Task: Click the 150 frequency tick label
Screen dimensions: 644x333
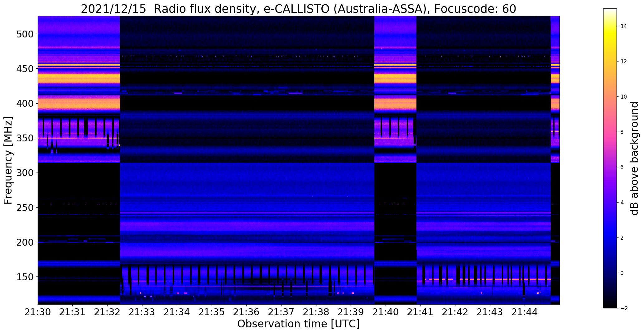Action: click(25, 277)
